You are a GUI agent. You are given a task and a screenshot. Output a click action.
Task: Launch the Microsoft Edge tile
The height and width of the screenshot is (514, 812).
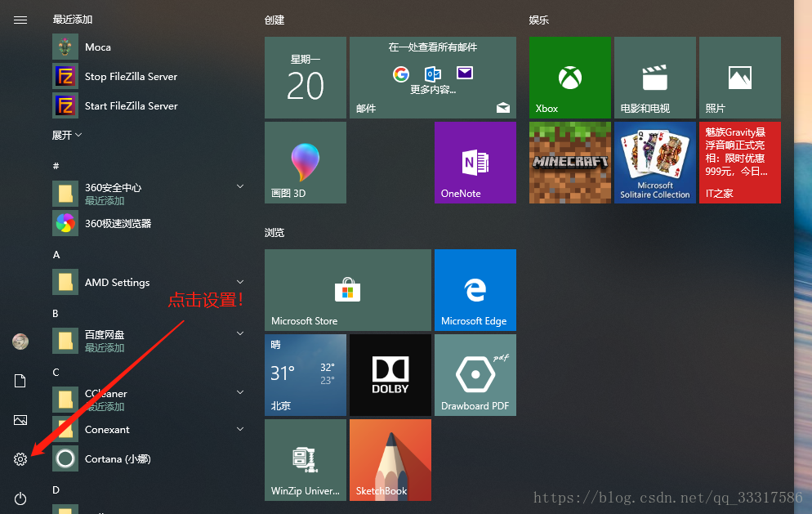[x=475, y=290]
